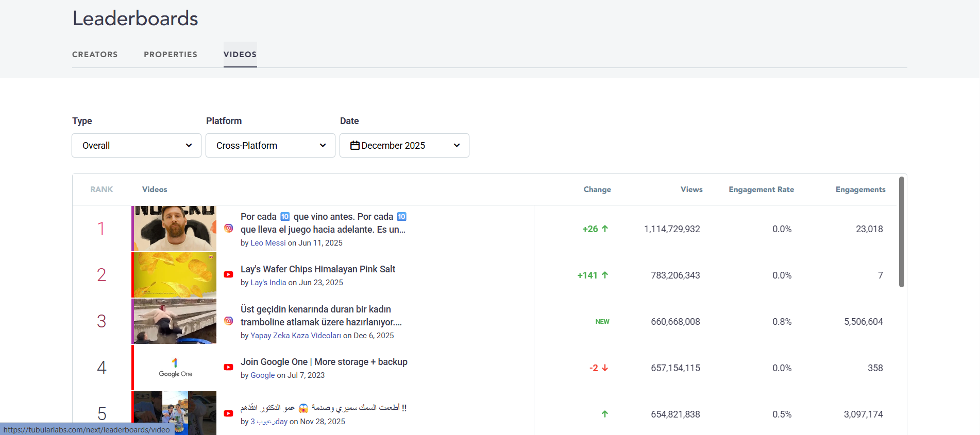Click the YouTube icon beside the rank 5 video
The width and height of the screenshot is (980, 435).
point(229,414)
